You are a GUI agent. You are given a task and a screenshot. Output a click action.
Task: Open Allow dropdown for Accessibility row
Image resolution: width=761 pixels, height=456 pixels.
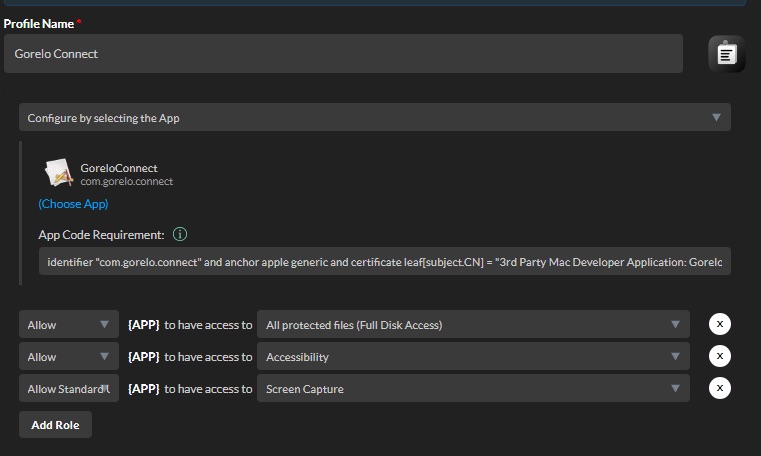[x=68, y=357]
